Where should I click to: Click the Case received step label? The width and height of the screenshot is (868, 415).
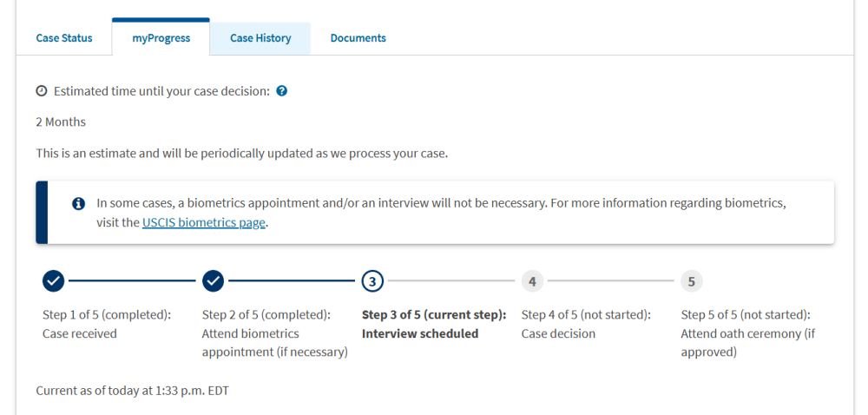[80, 333]
